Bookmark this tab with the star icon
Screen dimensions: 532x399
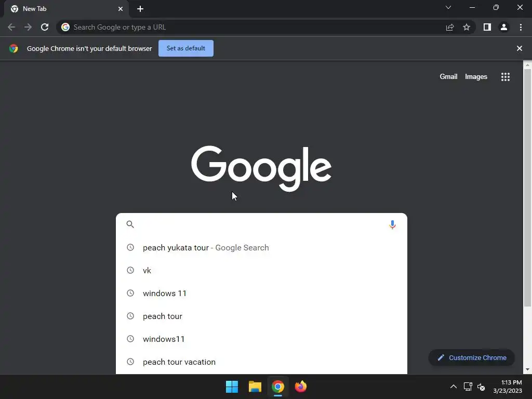(467, 27)
